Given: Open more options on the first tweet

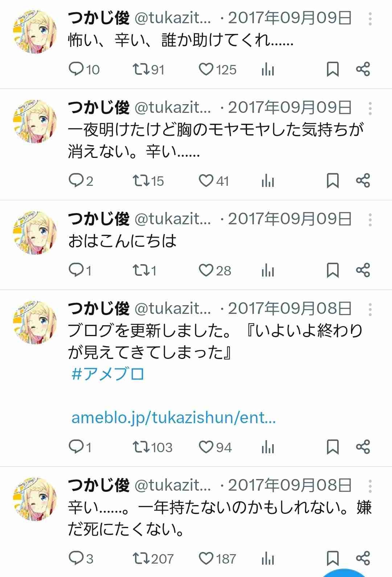Looking at the screenshot, I should (370, 19).
